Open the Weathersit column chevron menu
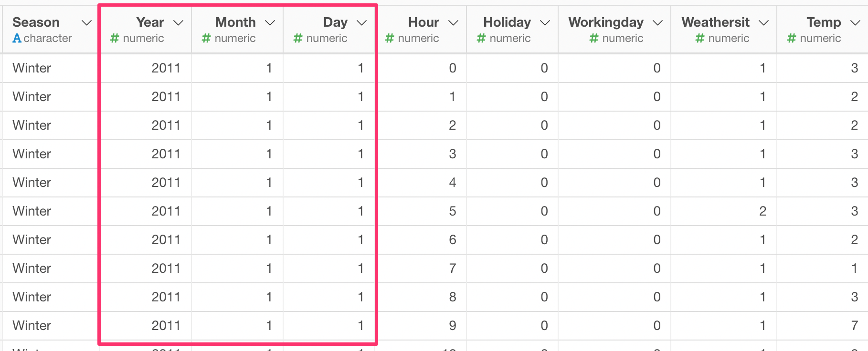The image size is (868, 351). click(763, 23)
